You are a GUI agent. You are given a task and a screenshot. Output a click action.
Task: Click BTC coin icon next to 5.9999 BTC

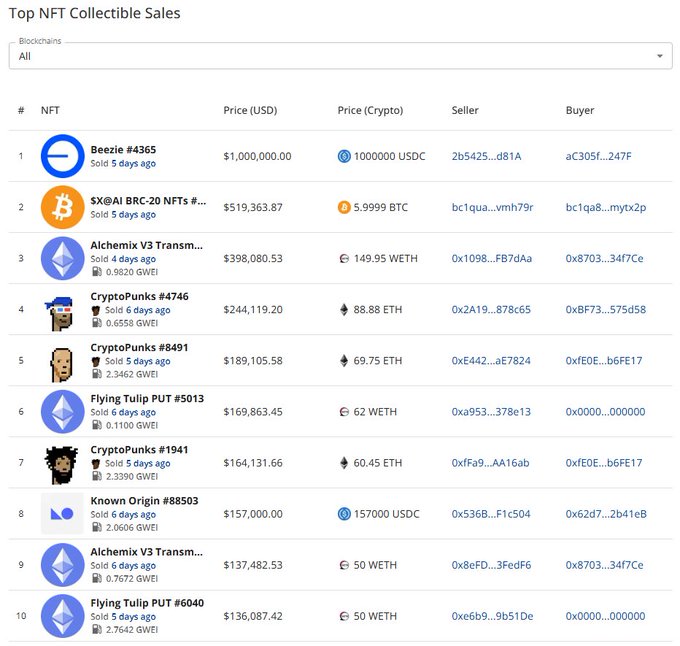click(x=344, y=207)
